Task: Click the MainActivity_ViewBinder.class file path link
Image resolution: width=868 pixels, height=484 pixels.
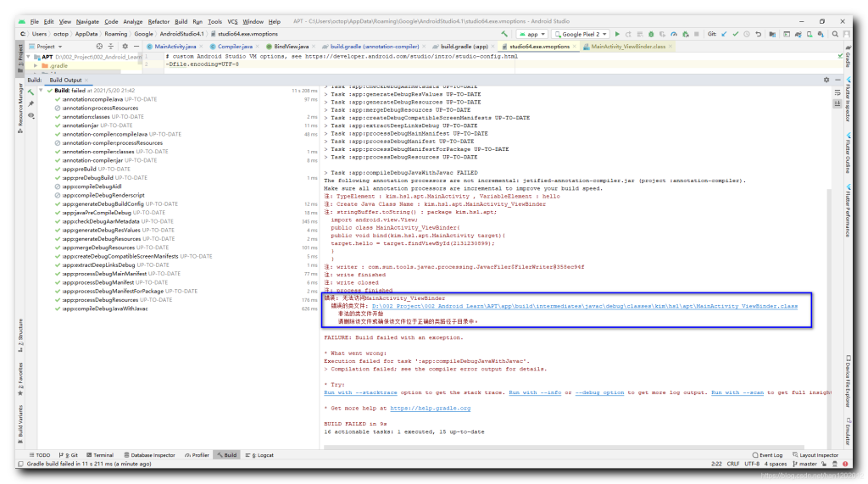Action: 585,306
